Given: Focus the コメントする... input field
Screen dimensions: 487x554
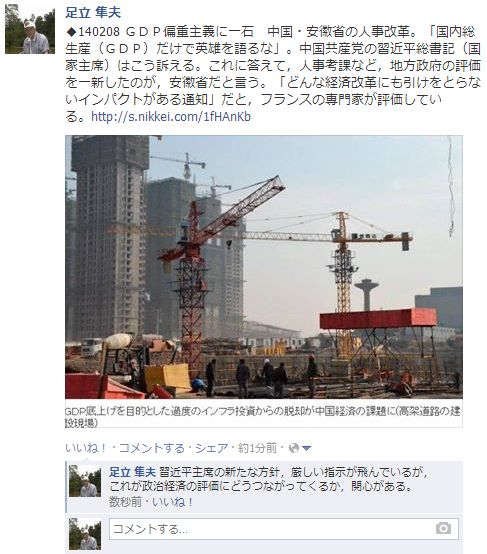Looking at the screenshot, I should (x=284, y=529).
